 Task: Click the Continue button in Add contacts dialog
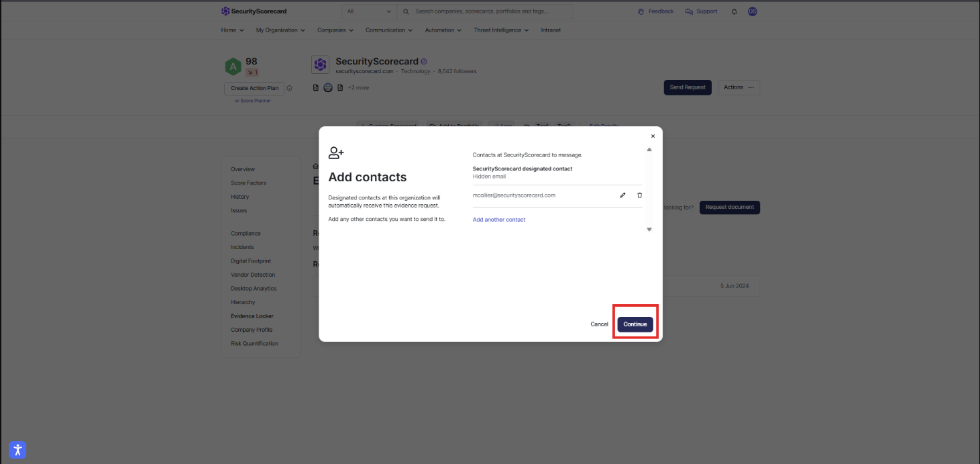click(635, 324)
